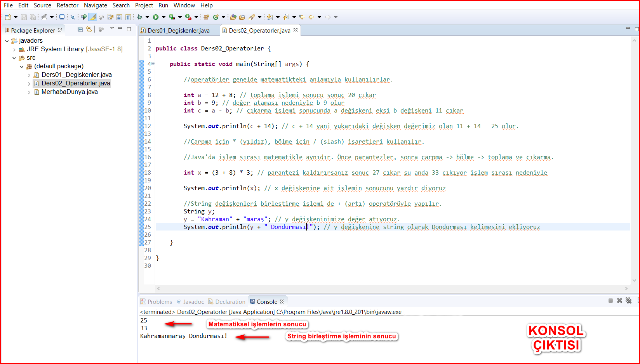Click the Skip All Breakpoints icon
This screenshot has width=640, height=364.
click(x=73, y=17)
